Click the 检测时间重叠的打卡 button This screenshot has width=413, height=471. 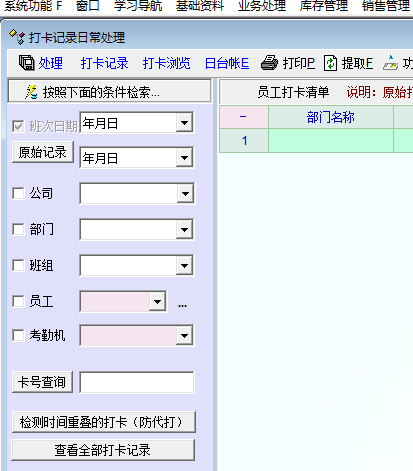coord(103,422)
